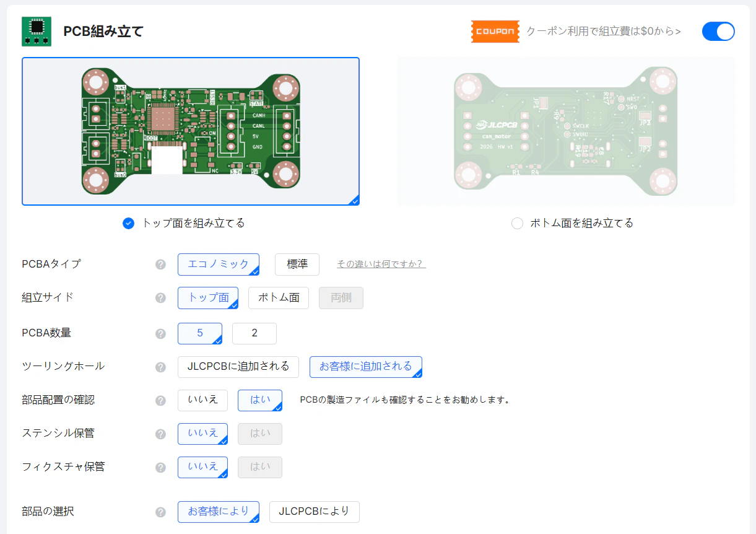Open help icon for PCBAタイプ
Image resolution: width=756 pixels, height=534 pixels.
coord(160,265)
